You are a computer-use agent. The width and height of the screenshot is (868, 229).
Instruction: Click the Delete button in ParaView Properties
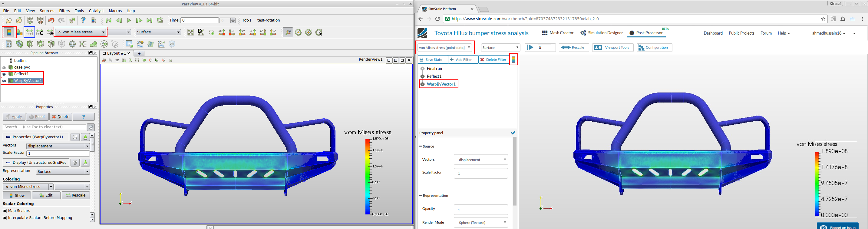coord(61,117)
